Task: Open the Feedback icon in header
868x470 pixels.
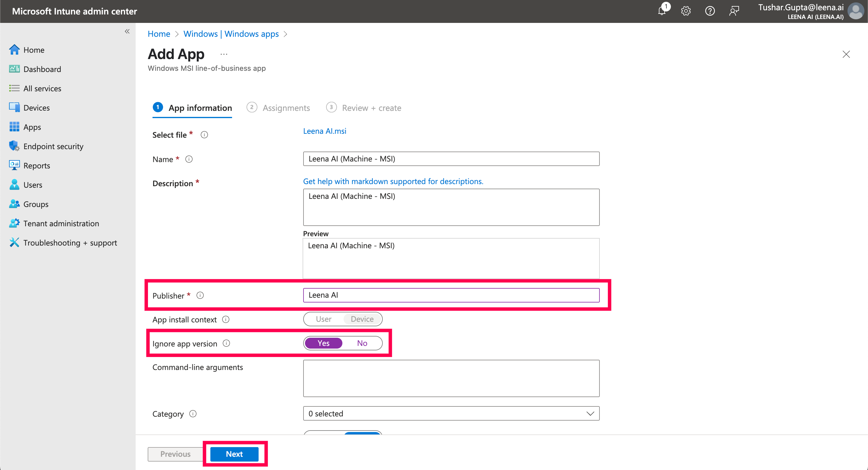Action: [734, 11]
